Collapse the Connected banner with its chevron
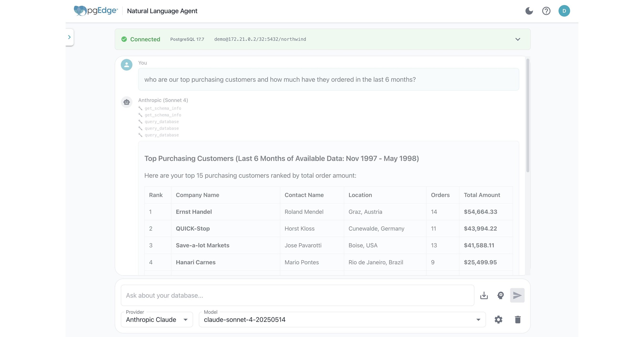The image size is (644, 337). 518,39
